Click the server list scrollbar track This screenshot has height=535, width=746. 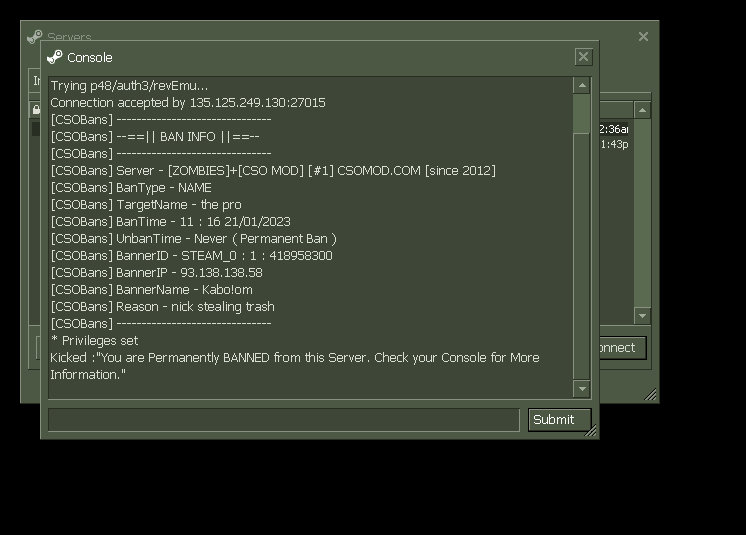(642, 220)
